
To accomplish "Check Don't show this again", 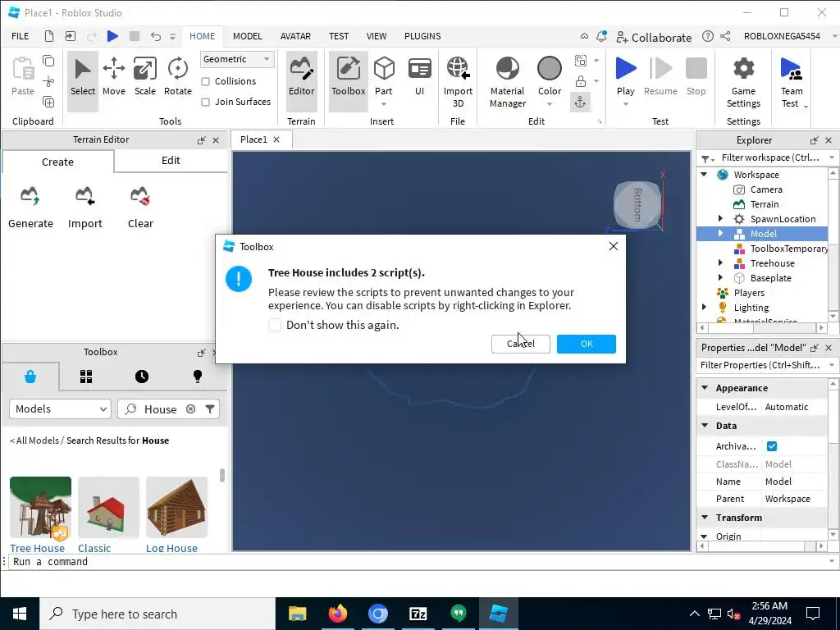I will [x=274, y=325].
